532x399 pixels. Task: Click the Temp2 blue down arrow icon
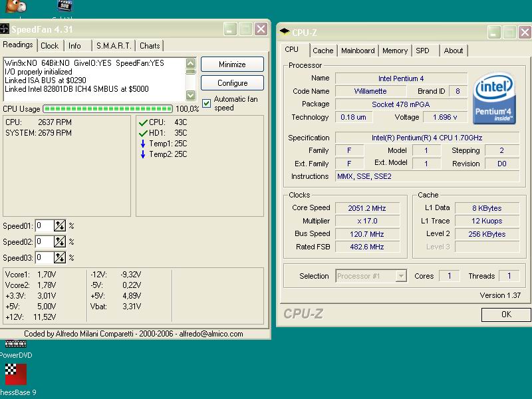click(x=143, y=154)
